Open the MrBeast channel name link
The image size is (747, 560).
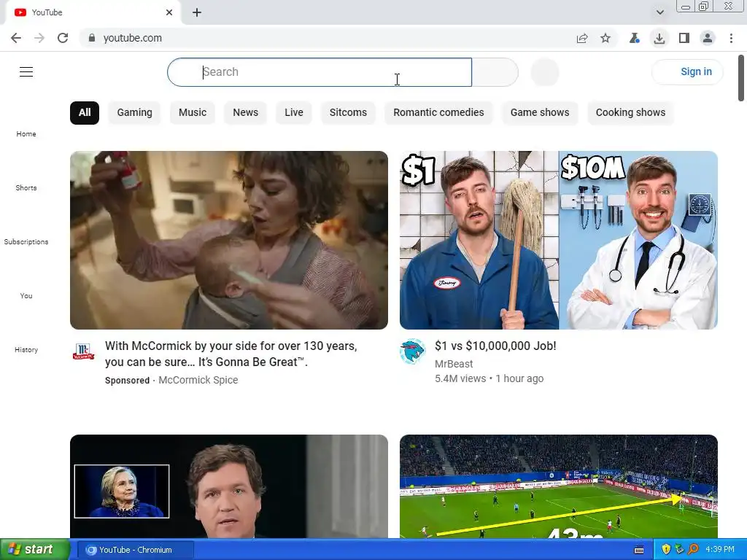coord(454,364)
